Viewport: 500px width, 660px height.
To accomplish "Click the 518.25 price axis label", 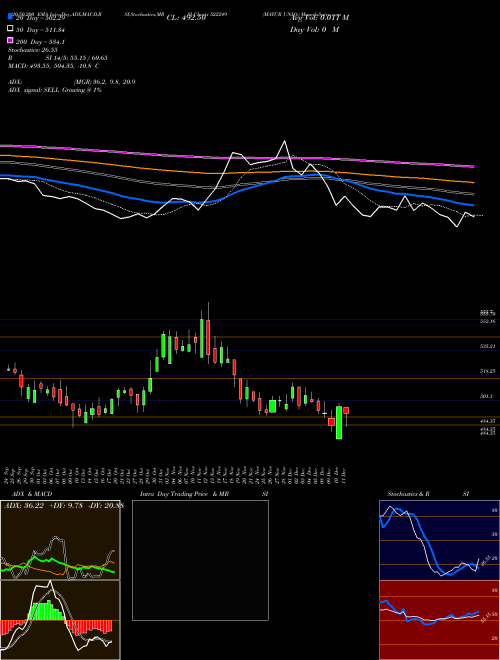I will (x=487, y=371).
